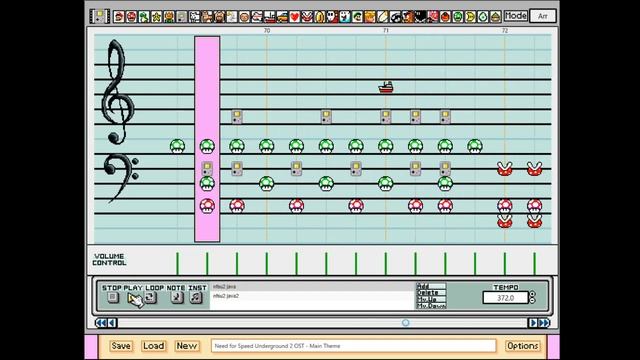
Task: Select the Boat instrument in toolbar
Action: tap(270, 17)
